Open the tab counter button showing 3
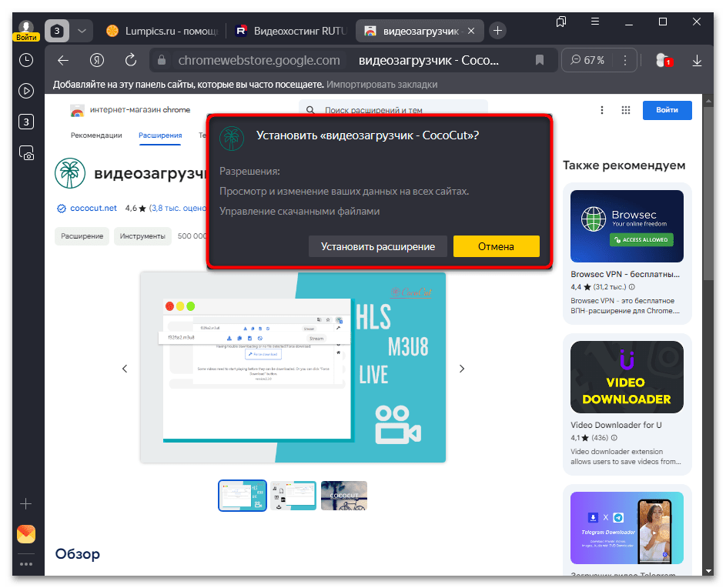726x588 pixels. (x=57, y=31)
